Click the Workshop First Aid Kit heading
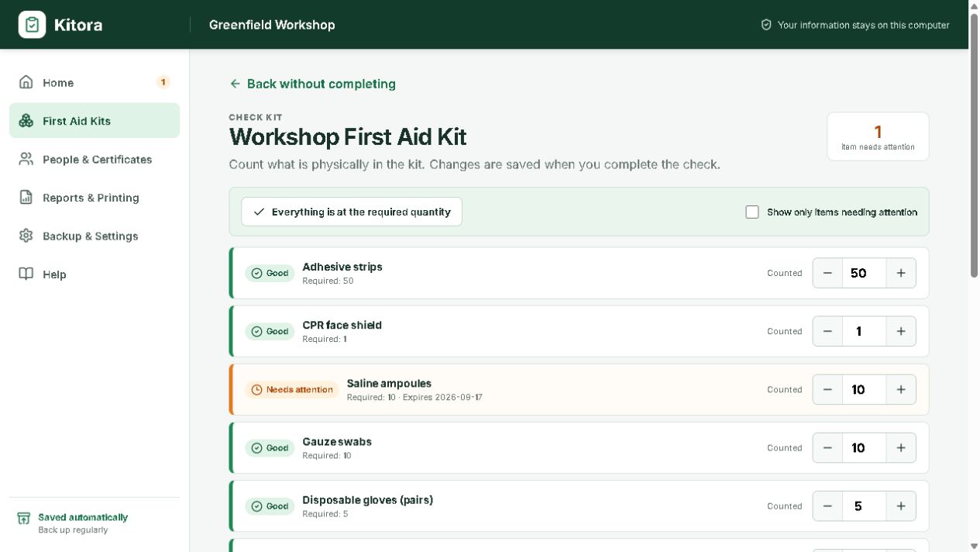980x552 pixels. (348, 136)
